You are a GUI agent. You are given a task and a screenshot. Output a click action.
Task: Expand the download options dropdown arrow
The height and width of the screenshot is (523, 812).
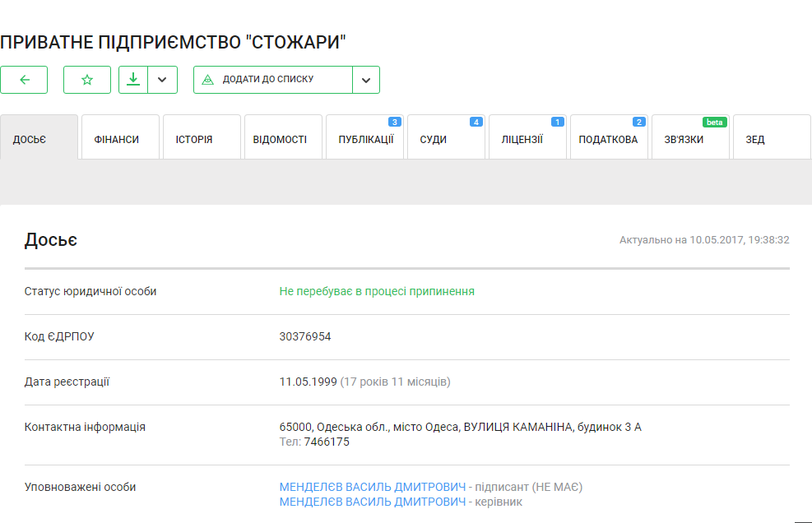click(x=162, y=80)
